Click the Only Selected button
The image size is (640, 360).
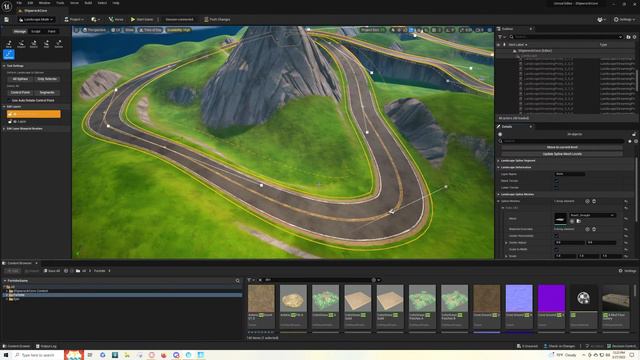pyautogui.click(x=47, y=79)
